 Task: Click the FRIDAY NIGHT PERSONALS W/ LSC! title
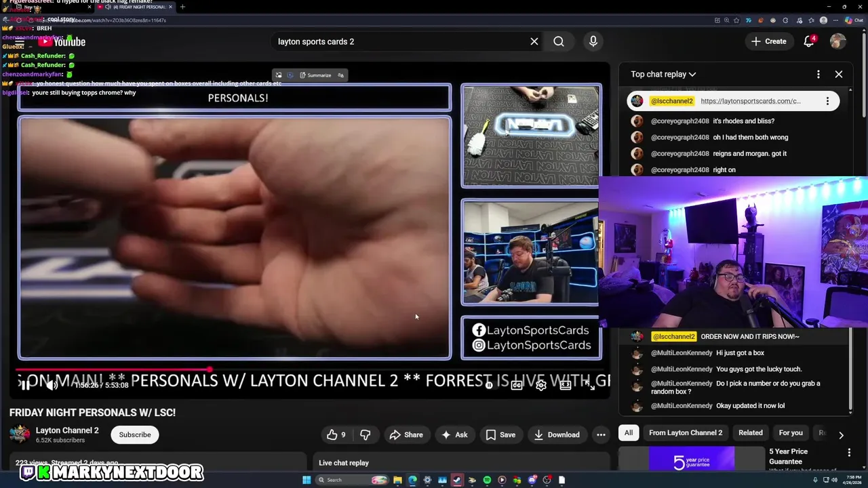click(92, 412)
